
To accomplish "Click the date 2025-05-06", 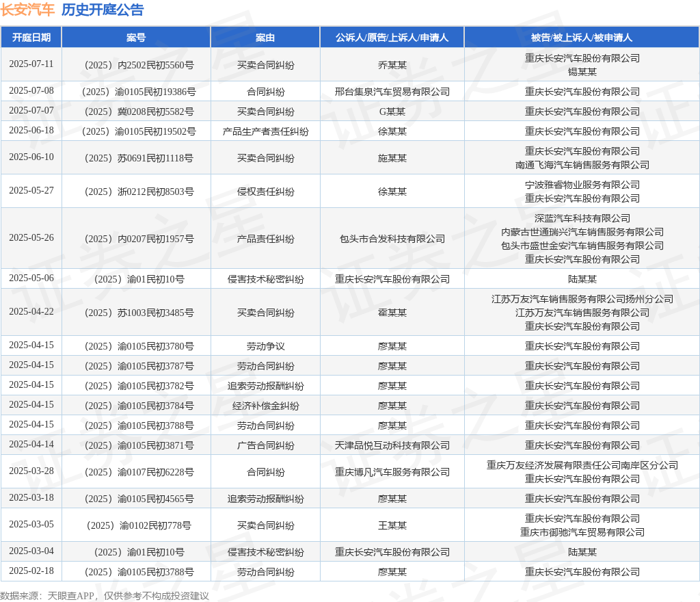I will click(x=31, y=278).
